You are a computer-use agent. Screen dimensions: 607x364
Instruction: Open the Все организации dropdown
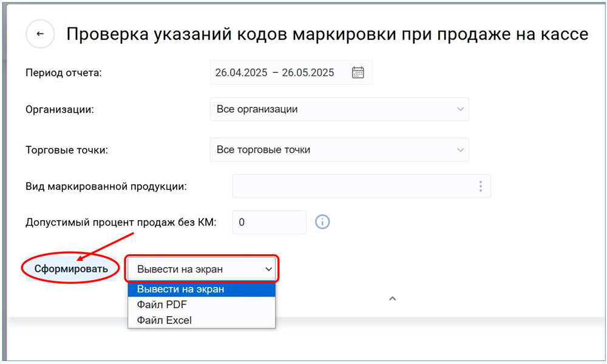[x=339, y=110]
